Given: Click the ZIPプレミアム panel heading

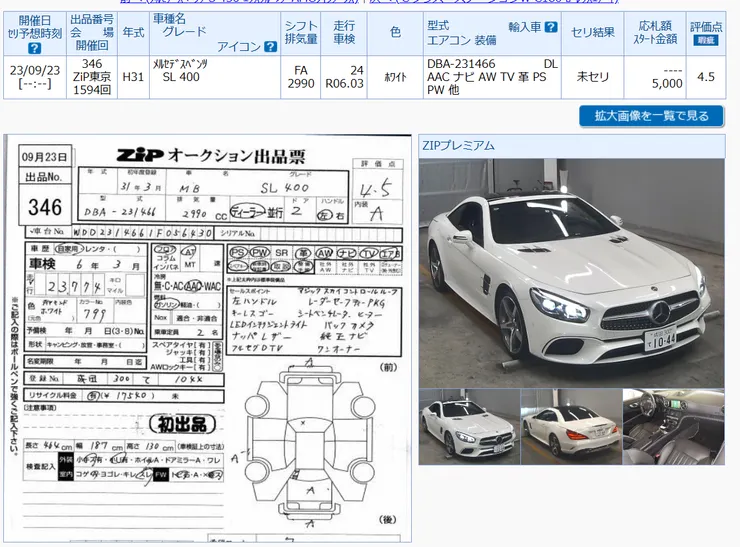Looking at the screenshot, I should tap(572, 146).
